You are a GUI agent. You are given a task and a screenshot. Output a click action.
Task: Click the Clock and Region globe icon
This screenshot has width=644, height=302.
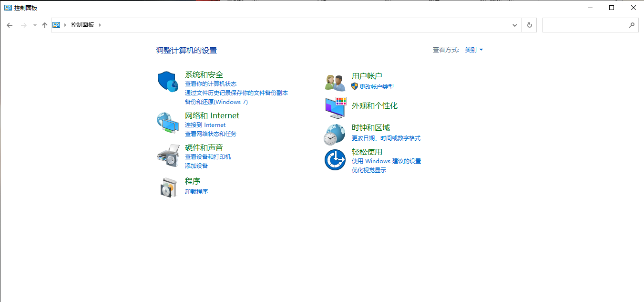(x=335, y=134)
